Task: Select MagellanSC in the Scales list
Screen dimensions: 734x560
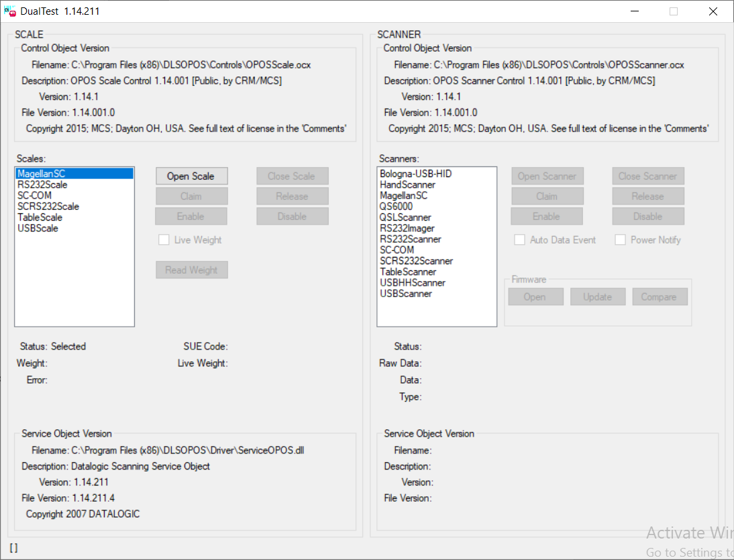Action: click(41, 174)
